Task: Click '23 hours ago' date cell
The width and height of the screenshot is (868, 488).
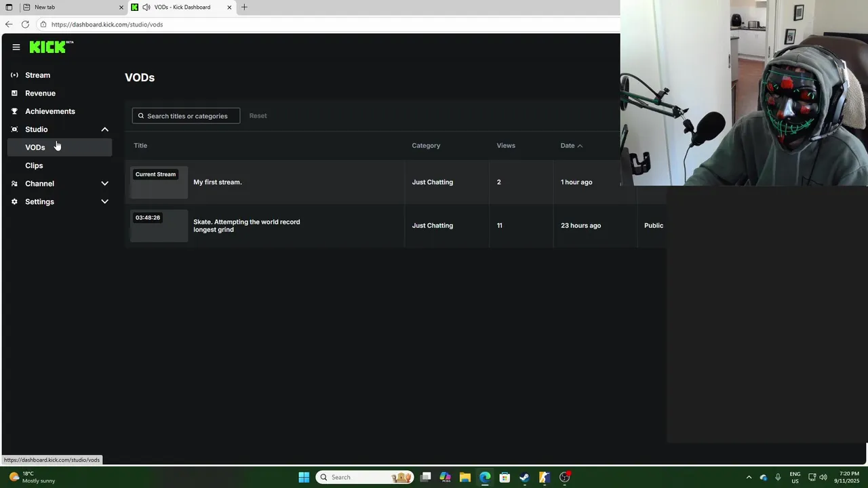Action: coord(580,226)
